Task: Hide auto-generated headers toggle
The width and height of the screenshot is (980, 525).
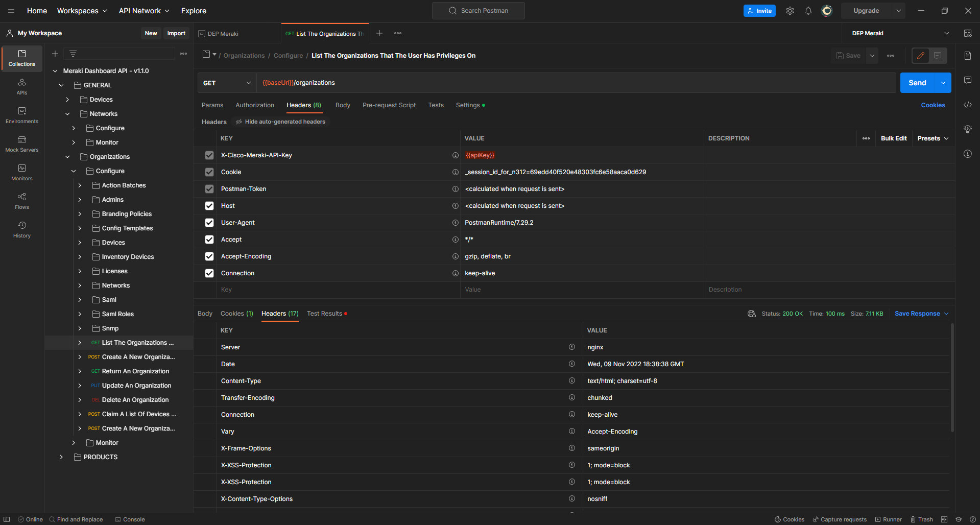Action: tap(280, 122)
